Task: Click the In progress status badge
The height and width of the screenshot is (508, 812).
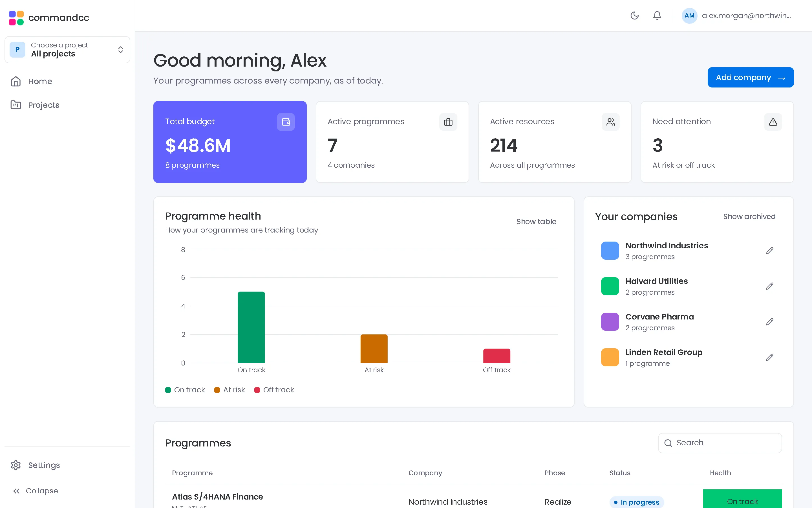Action: 637,502
